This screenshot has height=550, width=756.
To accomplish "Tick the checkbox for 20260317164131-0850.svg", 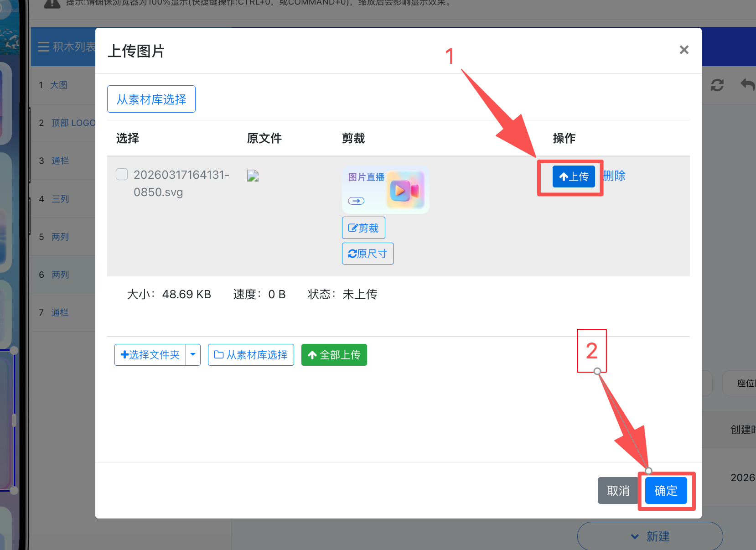I will (122, 174).
